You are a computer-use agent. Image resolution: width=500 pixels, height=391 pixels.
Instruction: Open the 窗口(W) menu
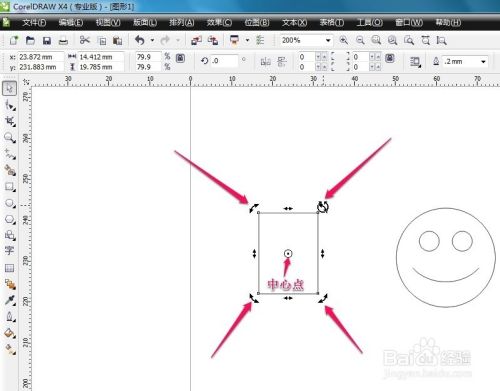(x=409, y=22)
